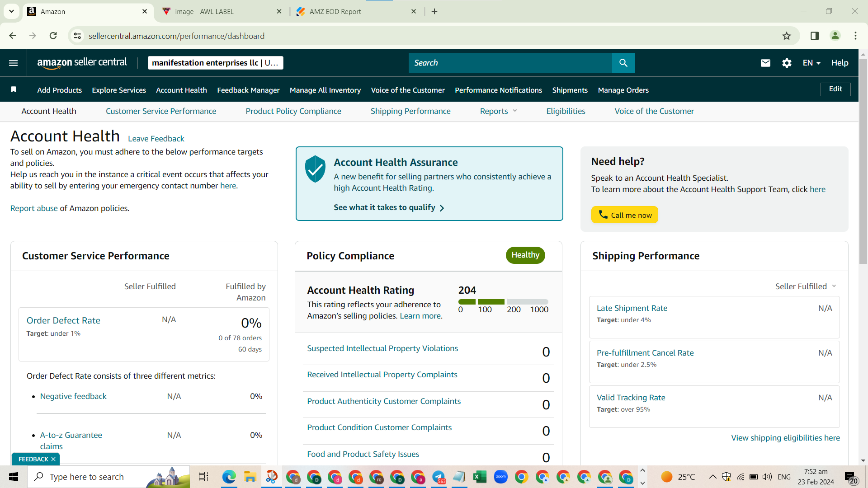Open Excel from taskbar
Screen dimensions: 868x488
tap(480, 477)
